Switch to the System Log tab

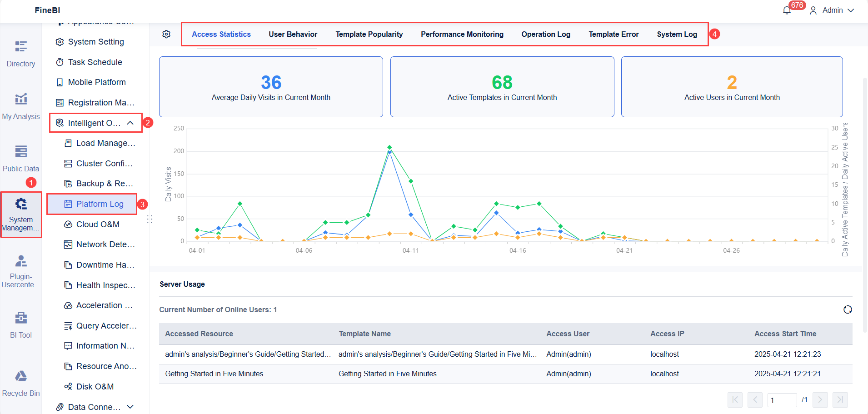677,34
